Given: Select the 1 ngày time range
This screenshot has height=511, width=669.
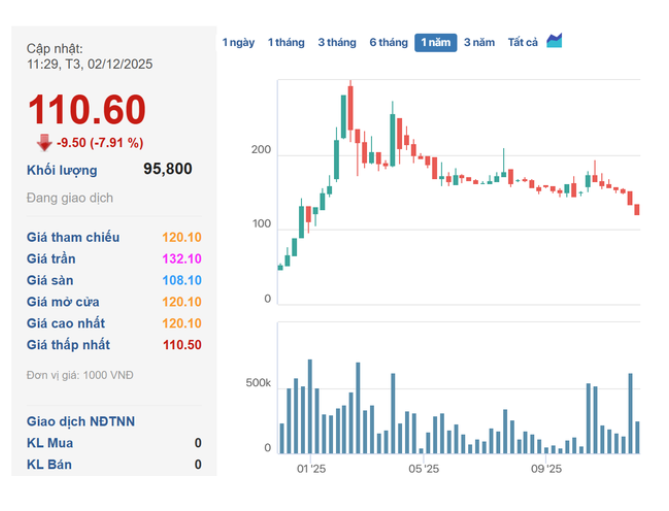Looking at the screenshot, I should (x=238, y=42).
